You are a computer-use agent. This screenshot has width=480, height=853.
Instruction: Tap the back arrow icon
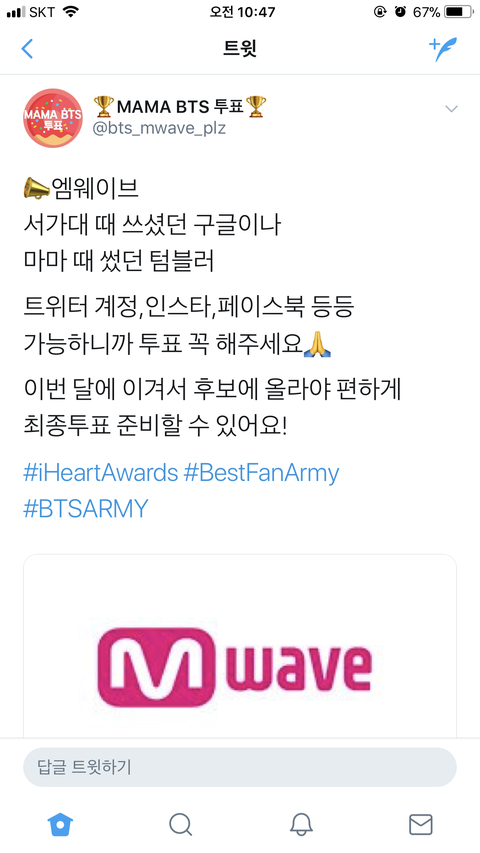[27, 49]
